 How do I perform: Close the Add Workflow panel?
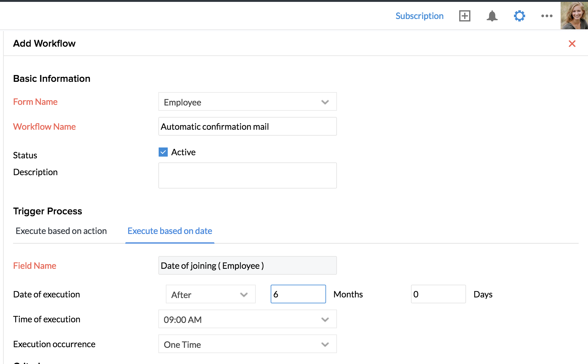572,44
